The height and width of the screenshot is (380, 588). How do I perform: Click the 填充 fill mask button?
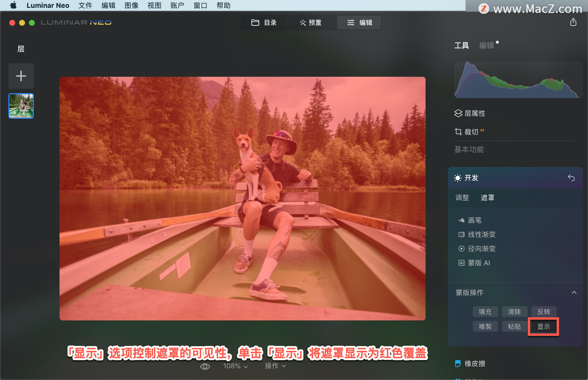click(x=485, y=312)
